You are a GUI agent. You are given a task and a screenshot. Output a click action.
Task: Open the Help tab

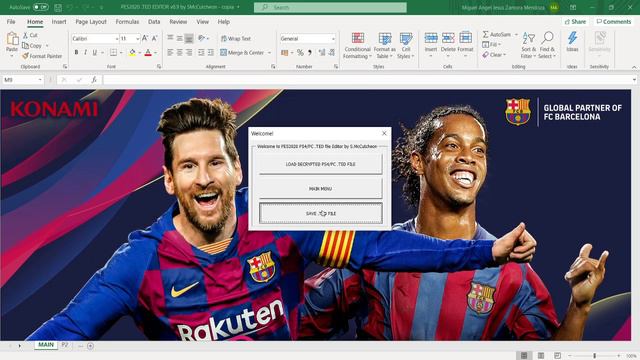coord(223,22)
